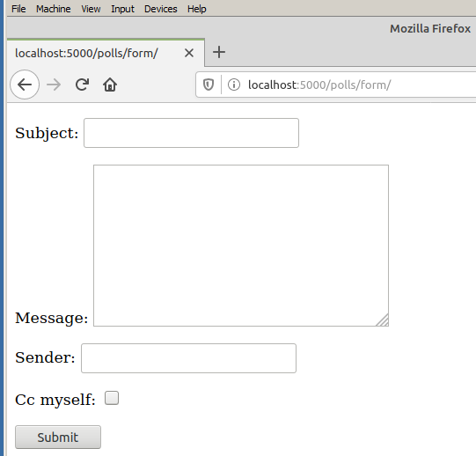This screenshot has width=476, height=456.
Task: Open the Devices menu
Action: [x=161, y=9]
